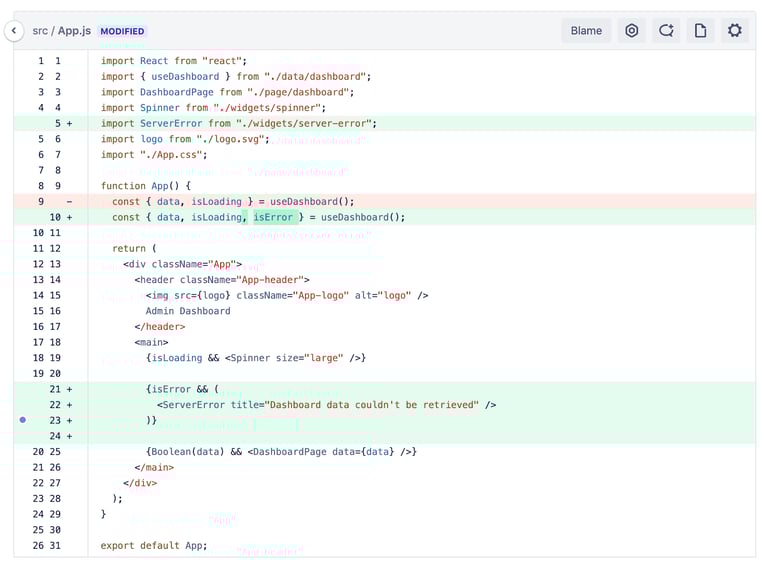Click the App.css import line

click(153, 154)
